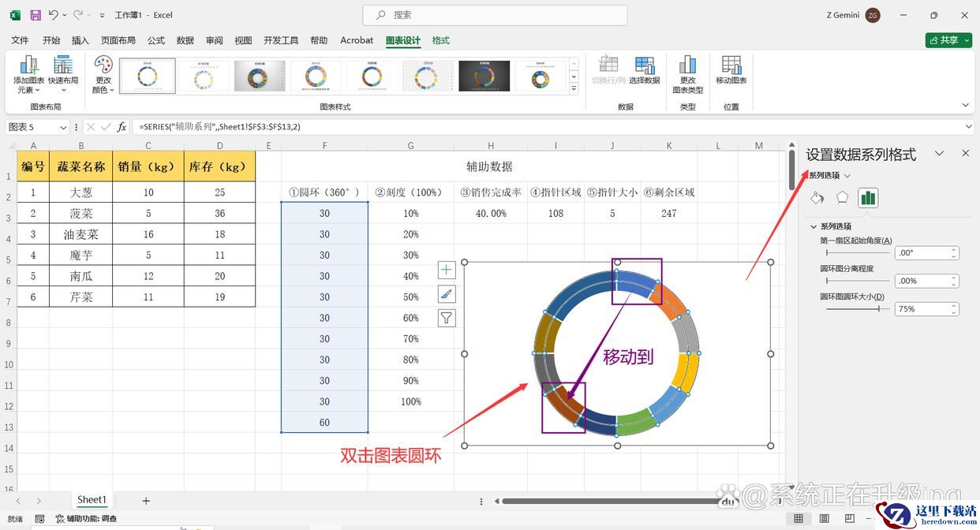Click the 共享 share button
This screenshot has height=530, width=980.
tap(948, 40)
